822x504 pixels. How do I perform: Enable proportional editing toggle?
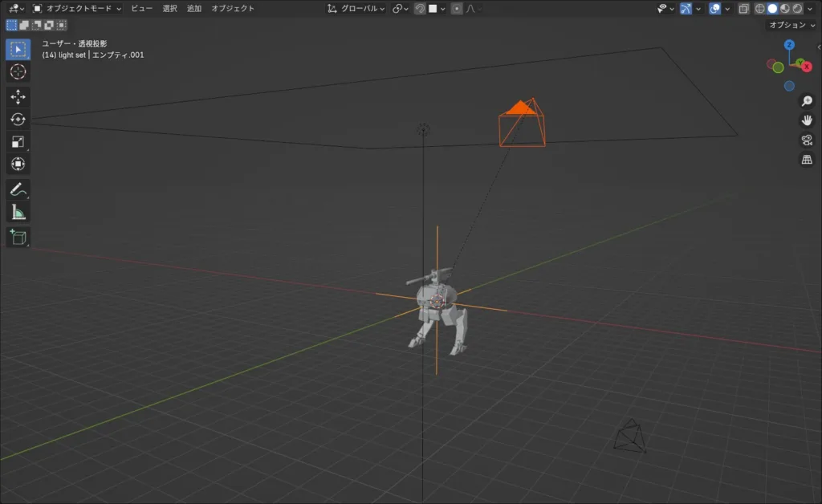(x=457, y=9)
